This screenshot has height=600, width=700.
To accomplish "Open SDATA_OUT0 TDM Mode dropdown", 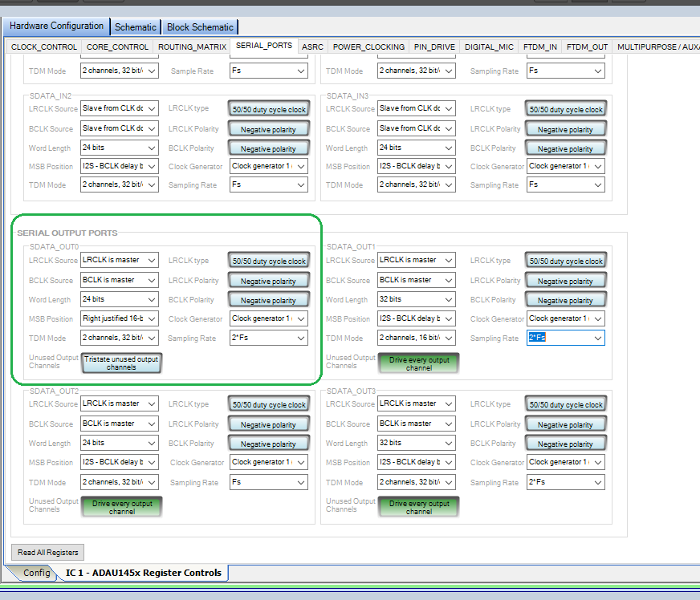I will click(119, 338).
